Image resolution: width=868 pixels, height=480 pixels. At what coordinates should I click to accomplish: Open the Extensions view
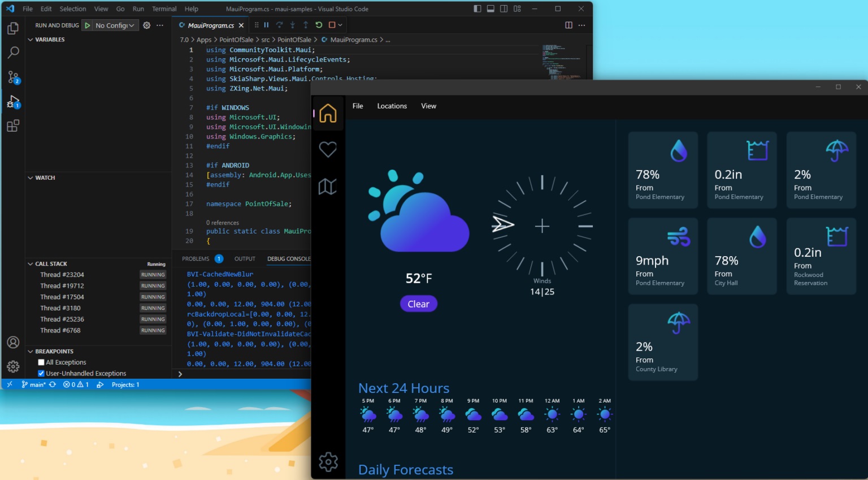pos(13,126)
